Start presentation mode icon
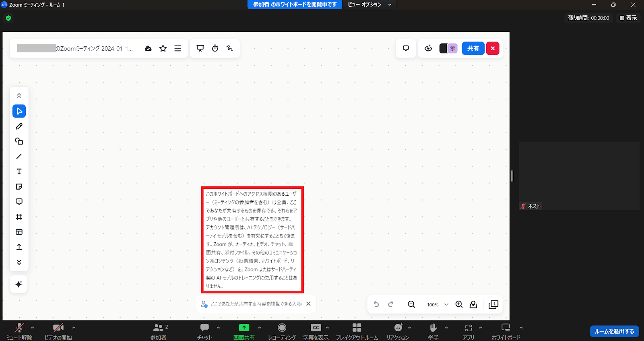Image resolution: width=644 pixels, height=341 pixels. (x=200, y=48)
